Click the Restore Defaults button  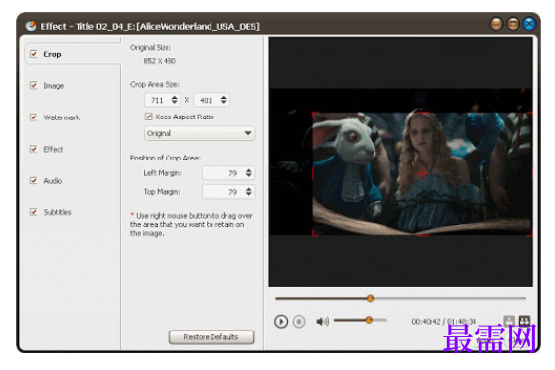211,337
